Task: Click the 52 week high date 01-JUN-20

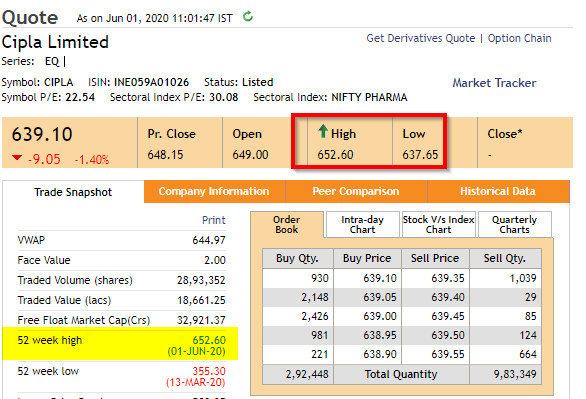Action: click(x=196, y=352)
